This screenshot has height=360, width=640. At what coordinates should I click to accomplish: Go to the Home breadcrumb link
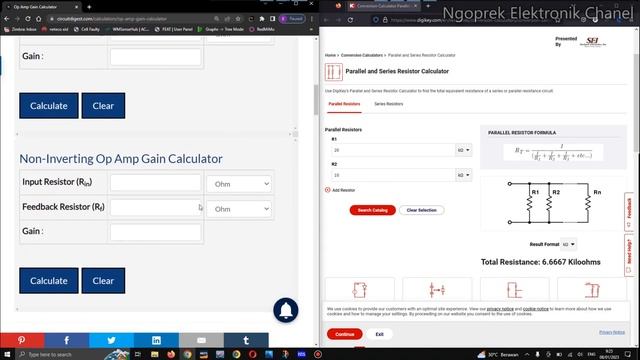coord(330,55)
